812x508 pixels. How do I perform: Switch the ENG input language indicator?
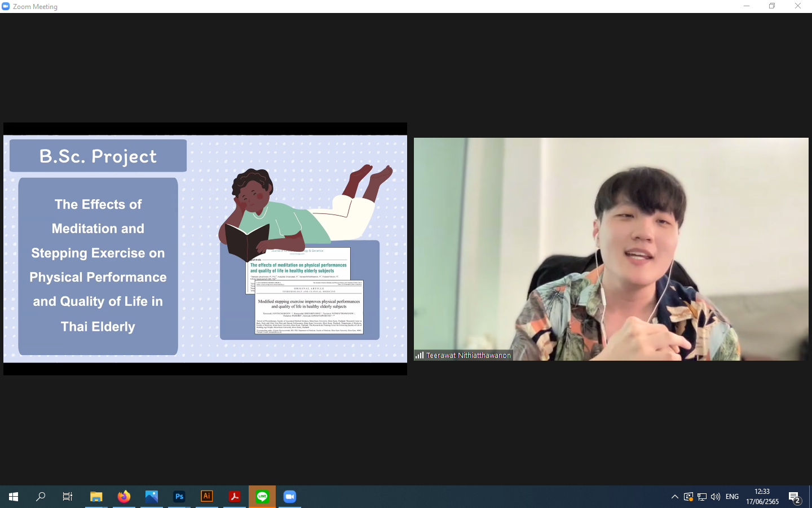(x=732, y=497)
